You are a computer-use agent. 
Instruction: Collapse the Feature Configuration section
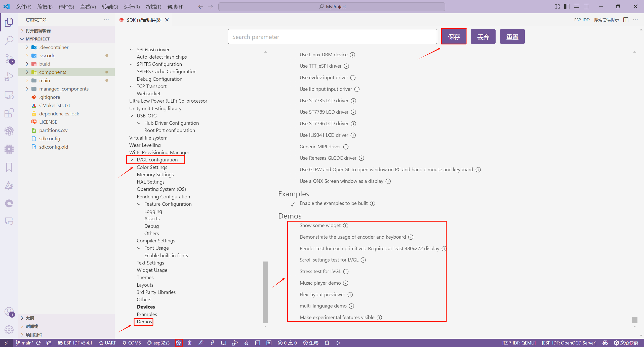click(x=139, y=204)
